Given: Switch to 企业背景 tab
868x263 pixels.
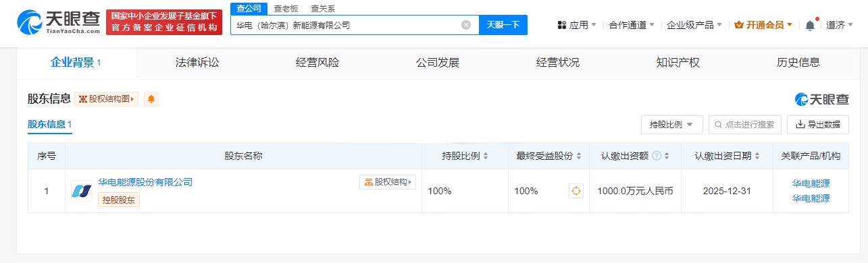Looking at the screenshot, I should (76, 63).
